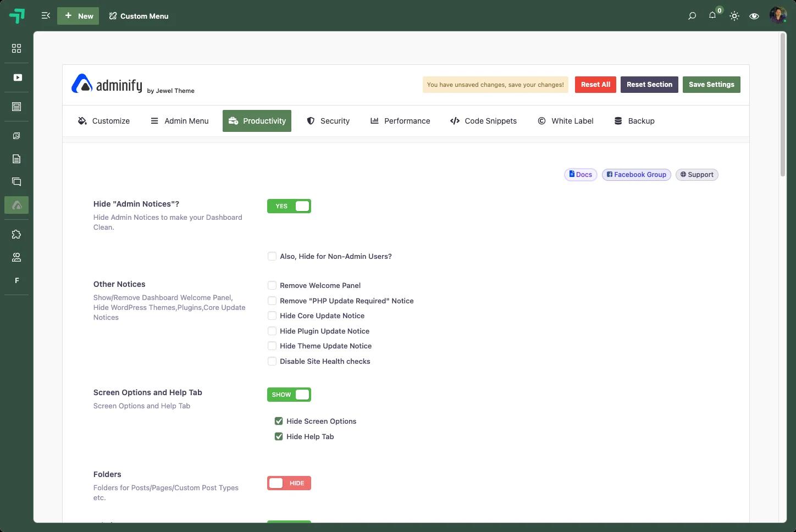796x532 pixels.
Task: Click the page vertical scrollbar thumb
Action: [x=783, y=104]
